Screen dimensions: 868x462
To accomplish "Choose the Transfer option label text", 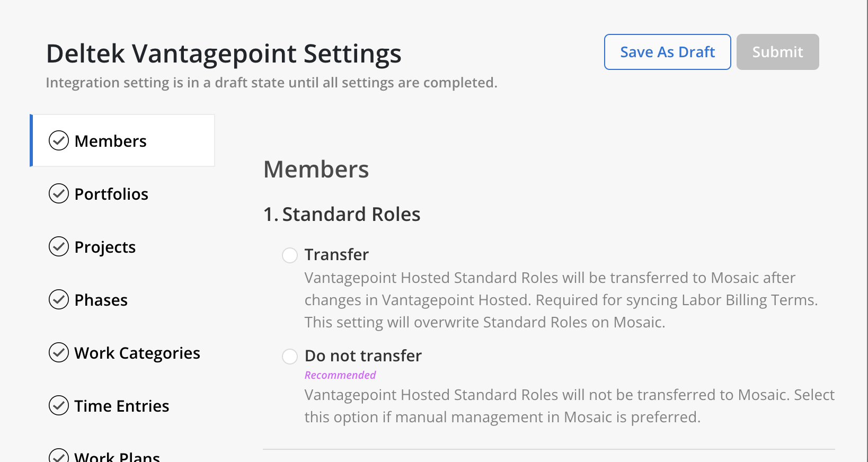I will (336, 255).
